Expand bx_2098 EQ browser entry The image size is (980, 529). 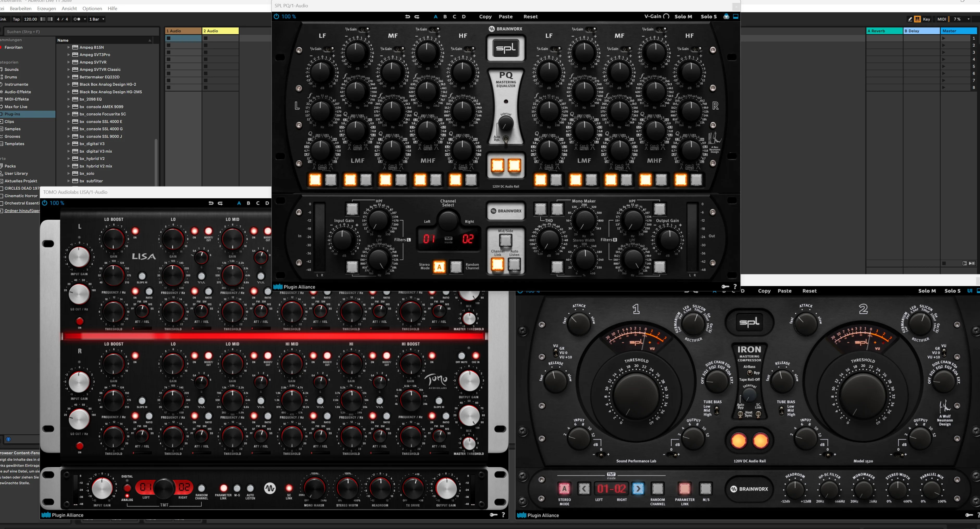pos(68,99)
